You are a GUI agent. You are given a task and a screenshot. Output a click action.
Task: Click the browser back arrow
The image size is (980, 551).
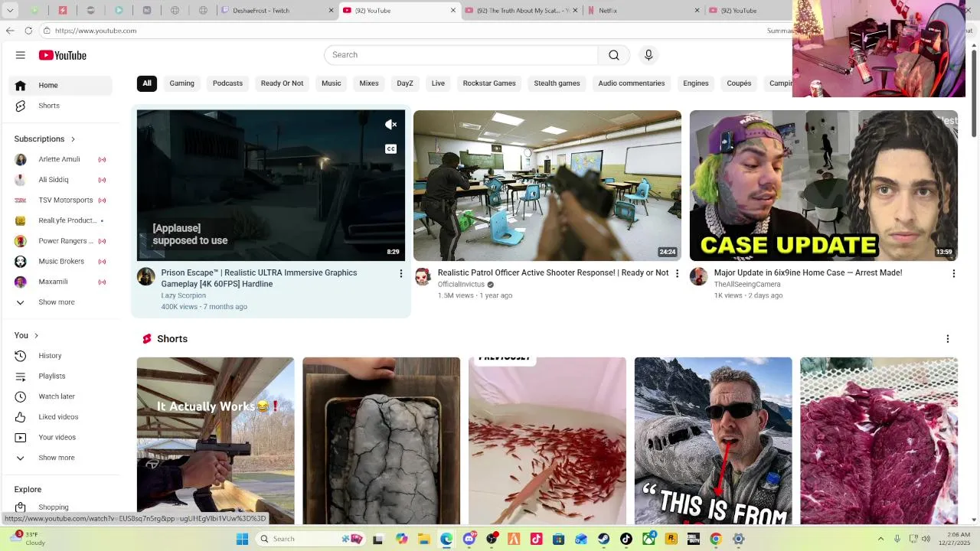[x=10, y=31]
